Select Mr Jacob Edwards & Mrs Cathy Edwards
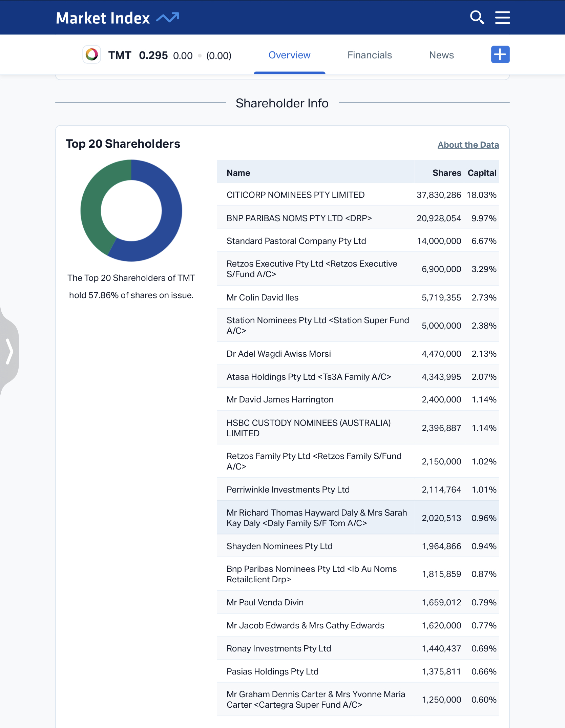The image size is (565, 728). click(306, 626)
